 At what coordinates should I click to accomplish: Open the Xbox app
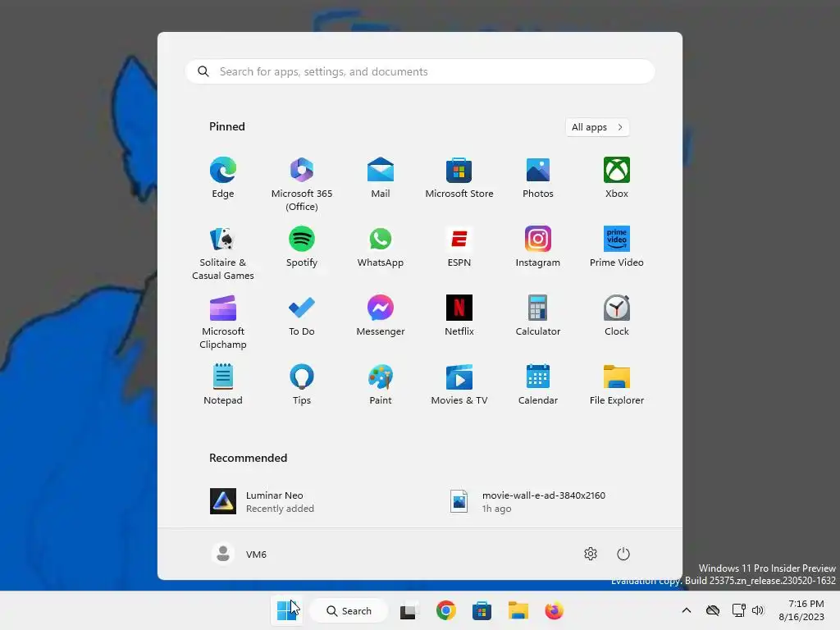(617, 178)
